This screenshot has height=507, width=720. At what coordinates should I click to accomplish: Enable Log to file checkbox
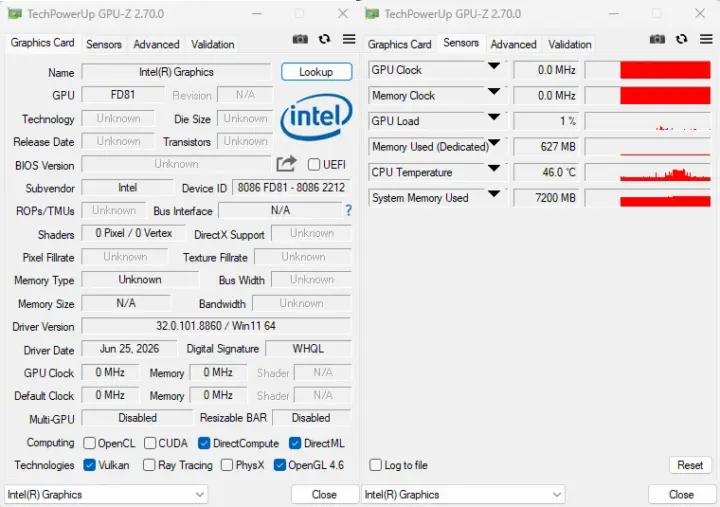coord(376,465)
